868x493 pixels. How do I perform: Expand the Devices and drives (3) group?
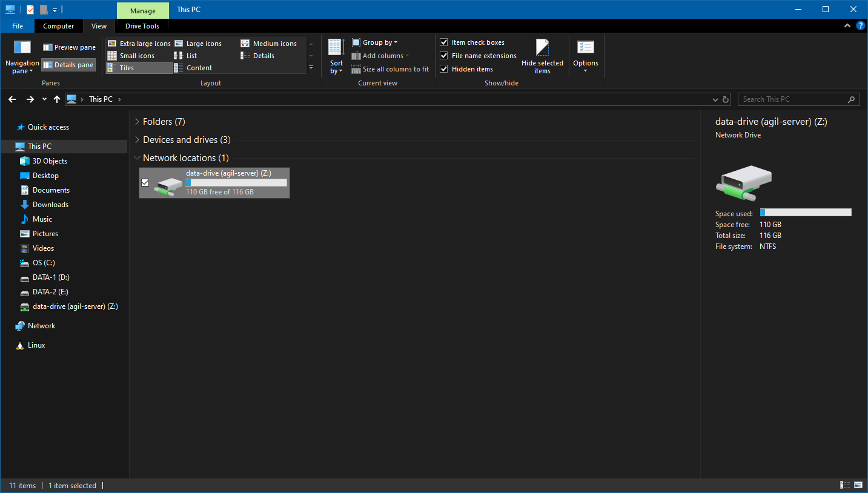click(x=137, y=140)
